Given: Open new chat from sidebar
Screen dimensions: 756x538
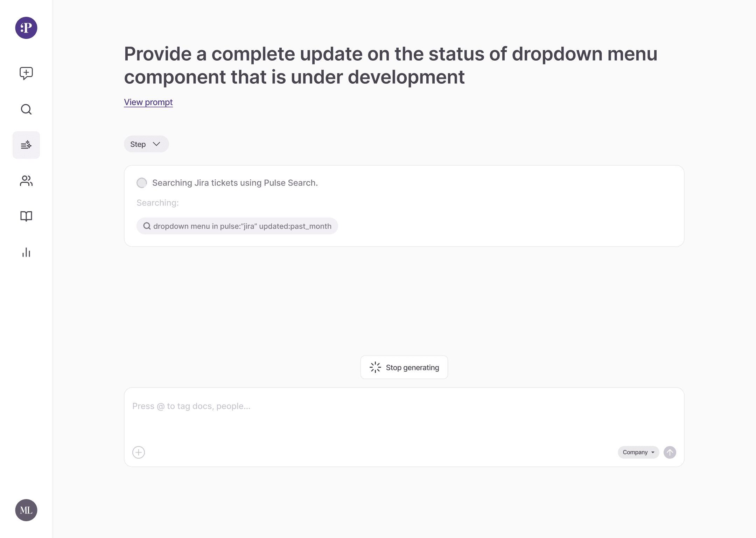Looking at the screenshot, I should (x=26, y=73).
